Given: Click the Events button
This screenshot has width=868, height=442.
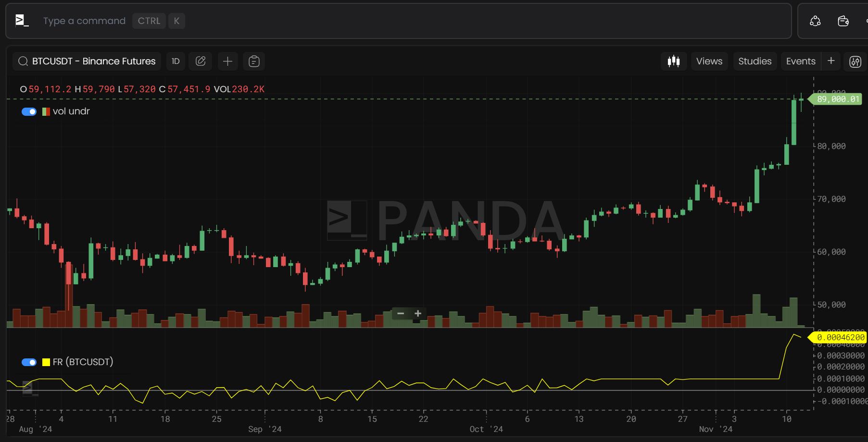Looking at the screenshot, I should pos(800,61).
